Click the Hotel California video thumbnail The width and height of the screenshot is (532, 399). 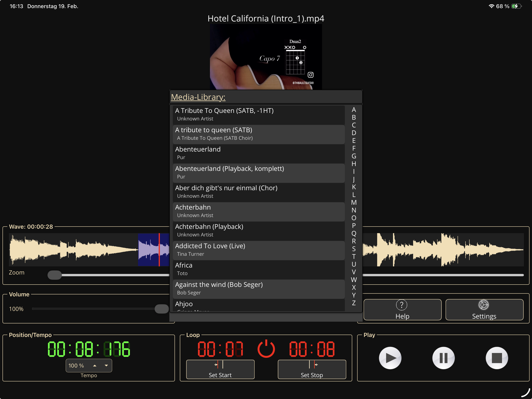(x=266, y=57)
